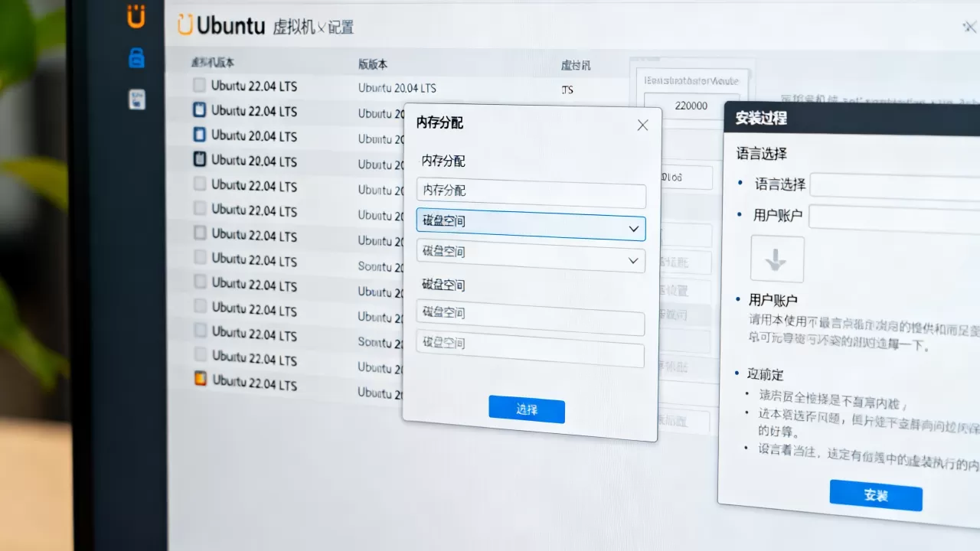The image size is (980, 551).
Task: Expand the non-highlighted 磁盘空间 dropdown below it
Action: (531, 256)
